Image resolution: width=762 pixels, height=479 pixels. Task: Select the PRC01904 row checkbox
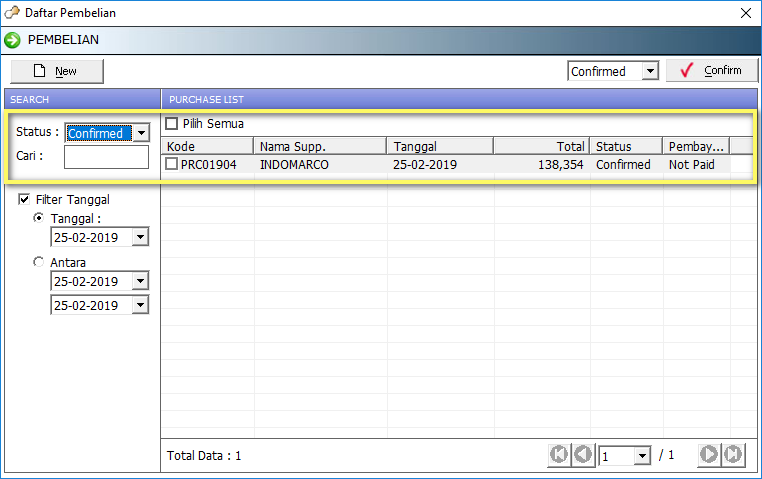[172, 164]
